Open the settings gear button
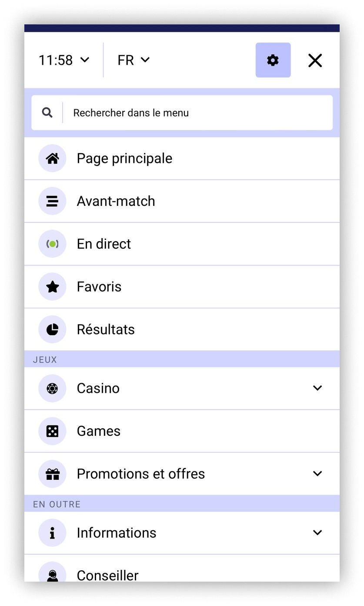This screenshot has width=364, height=606. tap(273, 60)
